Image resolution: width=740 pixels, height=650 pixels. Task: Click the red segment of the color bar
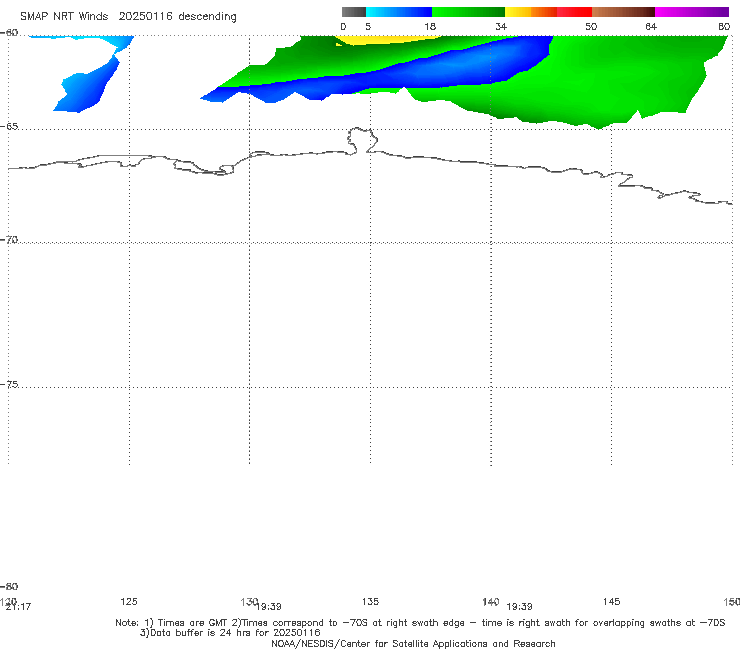point(574,12)
